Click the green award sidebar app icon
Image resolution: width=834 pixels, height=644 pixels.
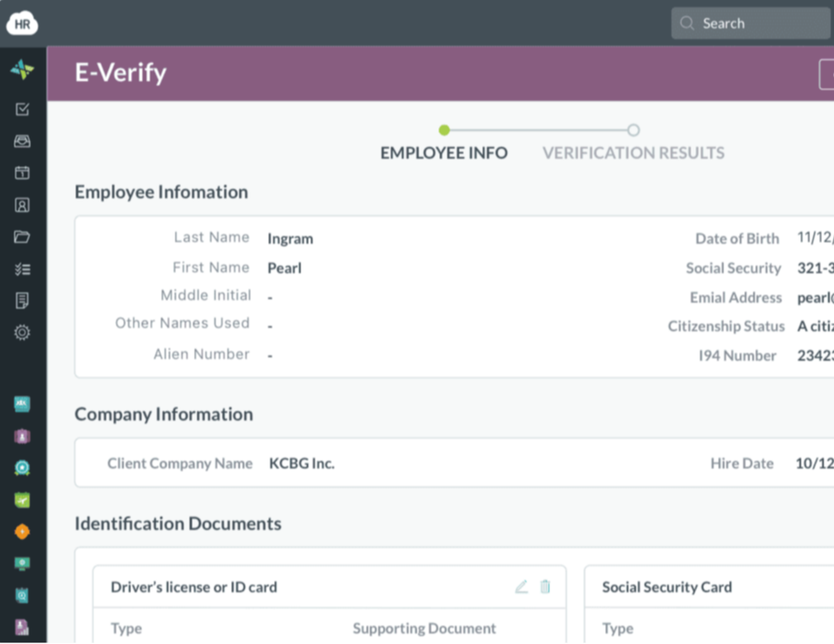pos(23,467)
